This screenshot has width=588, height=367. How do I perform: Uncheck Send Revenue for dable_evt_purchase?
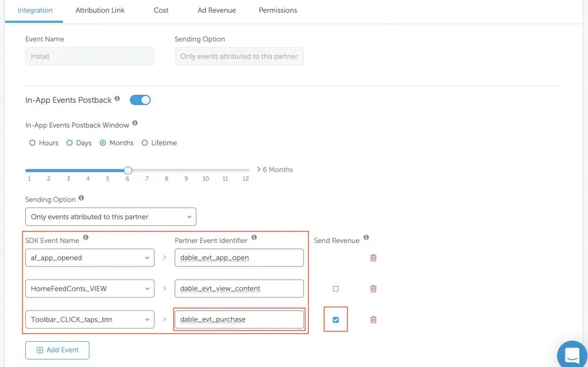coord(336,320)
